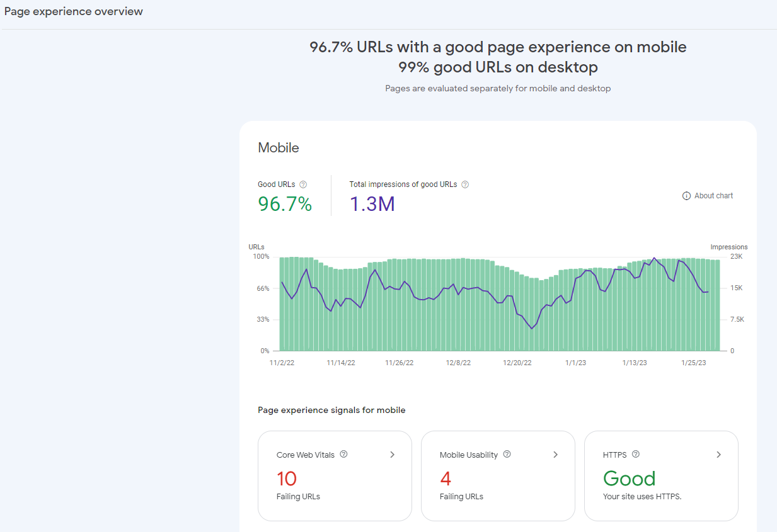Open the Total impressions of good URLs help icon
This screenshot has height=532, width=777.
point(464,184)
